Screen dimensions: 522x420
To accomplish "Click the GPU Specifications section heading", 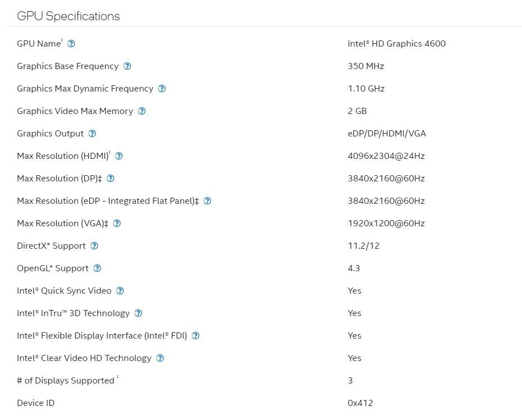I will tap(68, 16).
